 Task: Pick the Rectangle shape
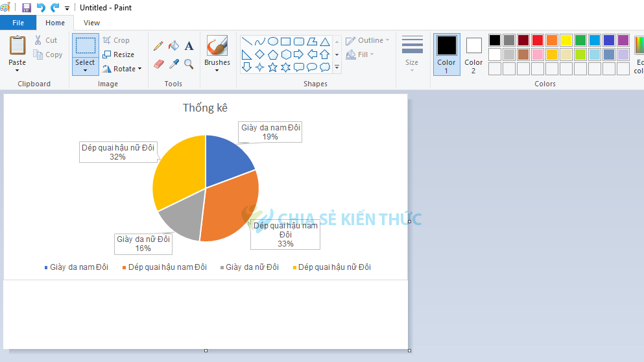pos(286,41)
